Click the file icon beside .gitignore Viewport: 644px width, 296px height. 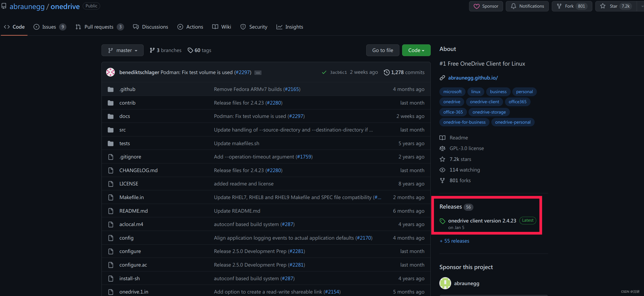click(x=110, y=157)
